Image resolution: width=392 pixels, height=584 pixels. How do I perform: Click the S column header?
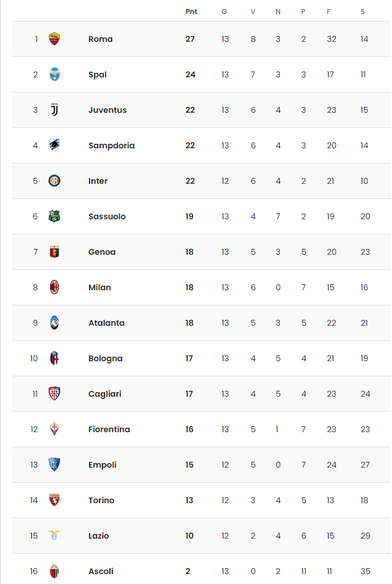pos(362,12)
